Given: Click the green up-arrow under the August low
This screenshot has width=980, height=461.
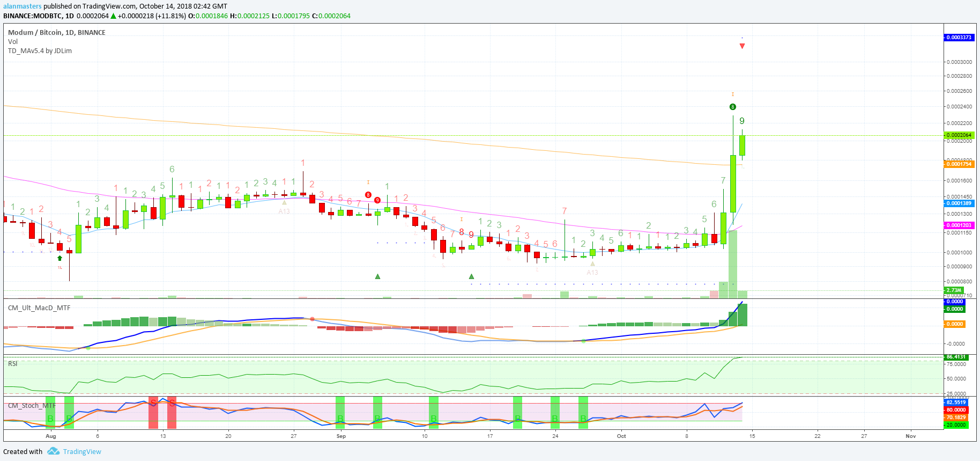Looking at the screenshot, I should pyautogui.click(x=60, y=258).
